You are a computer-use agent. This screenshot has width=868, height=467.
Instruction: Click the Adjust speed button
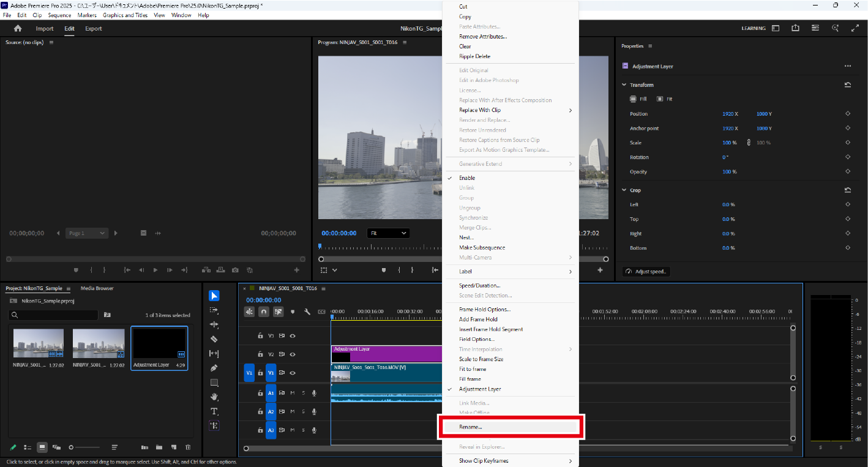[646, 272]
